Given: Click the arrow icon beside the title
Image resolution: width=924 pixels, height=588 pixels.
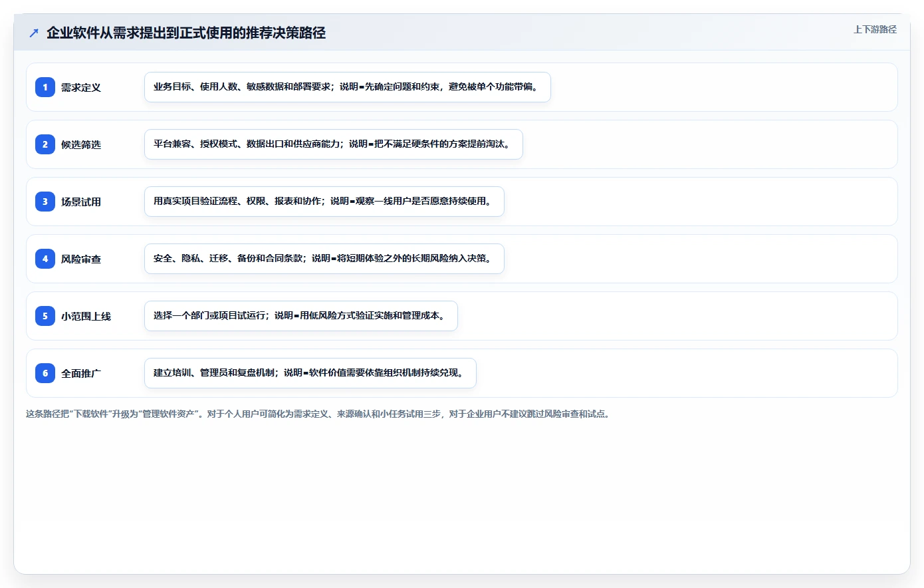Looking at the screenshot, I should tap(34, 33).
